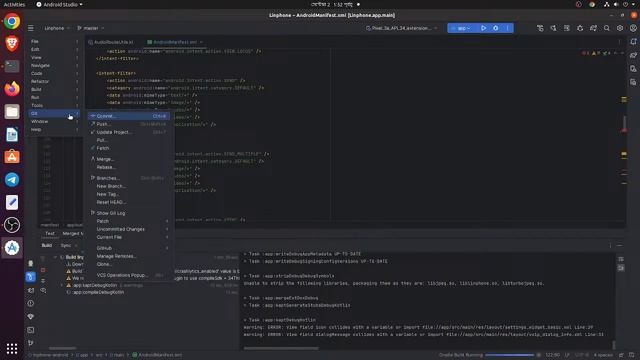
Task: Open VCS Operations Popup... entry
Action: tap(129, 275)
